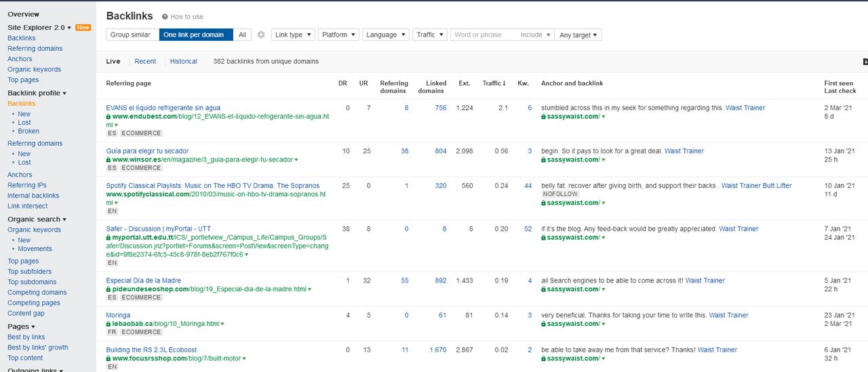The width and height of the screenshot is (868, 372).
Task: Open Referring domains in the sidebar top section
Action: click(35, 49)
